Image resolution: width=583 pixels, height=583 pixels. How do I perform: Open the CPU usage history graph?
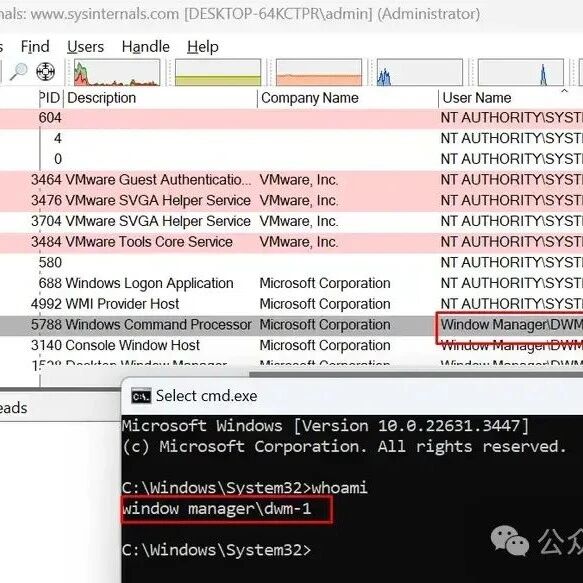pos(117,72)
